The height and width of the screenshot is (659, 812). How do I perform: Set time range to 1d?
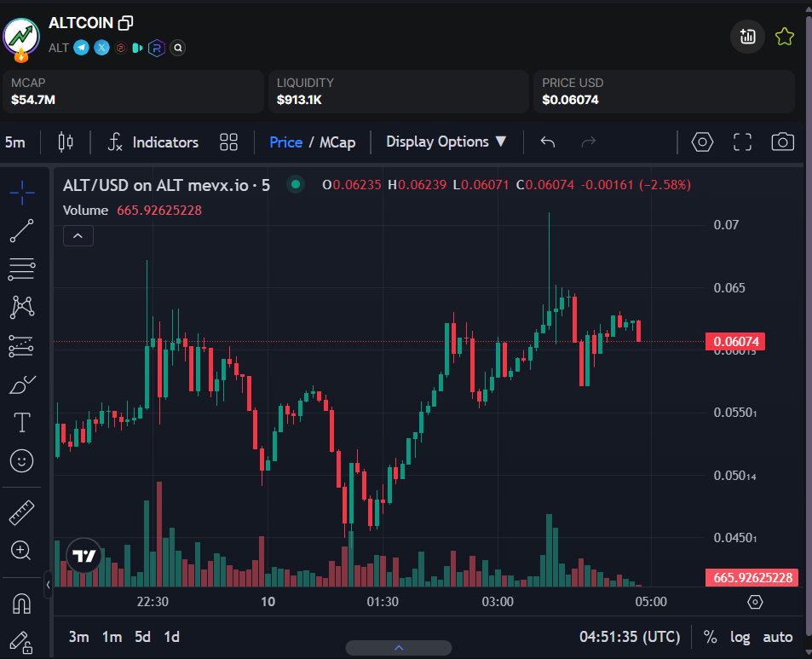(x=171, y=637)
